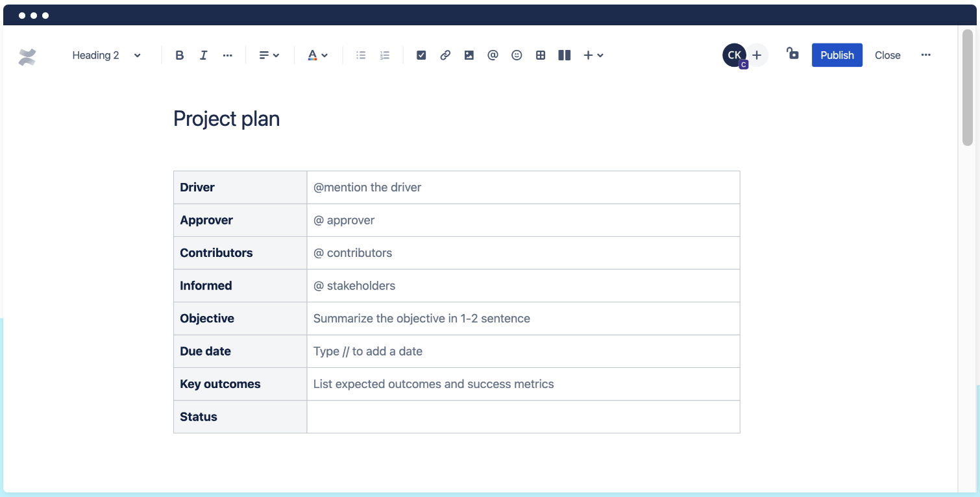Close the page editor
This screenshot has width=980, height=497.
pyautogui.click(x=888, y=55)
